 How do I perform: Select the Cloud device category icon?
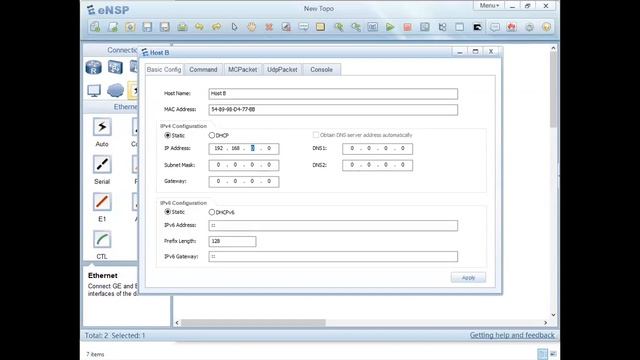click(116, 90)
